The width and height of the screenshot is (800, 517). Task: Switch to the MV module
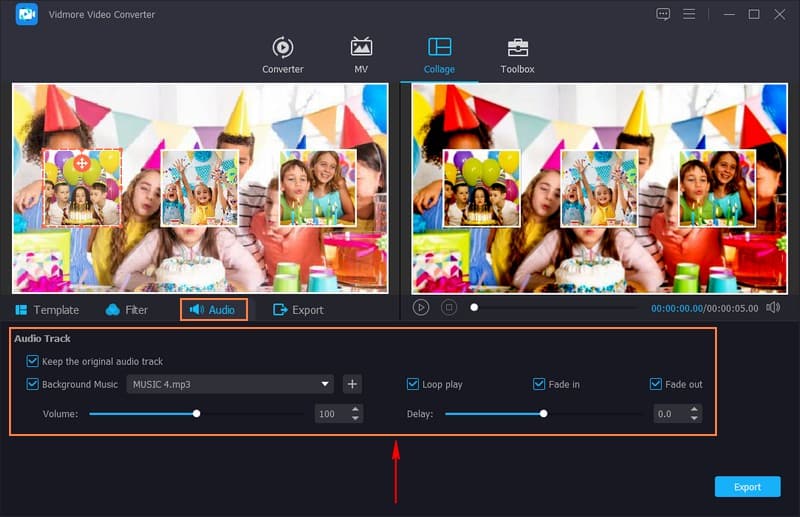tap(361, 55)
